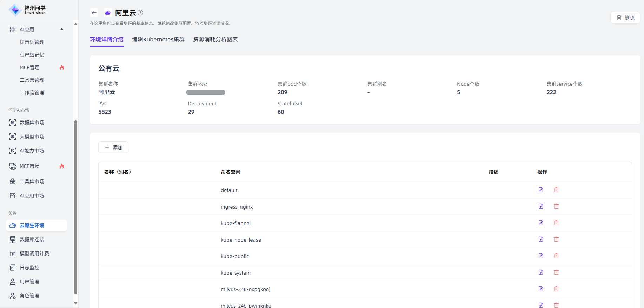644x308 pixels.
Task: Edit the default namespace row
Action: 541,190
